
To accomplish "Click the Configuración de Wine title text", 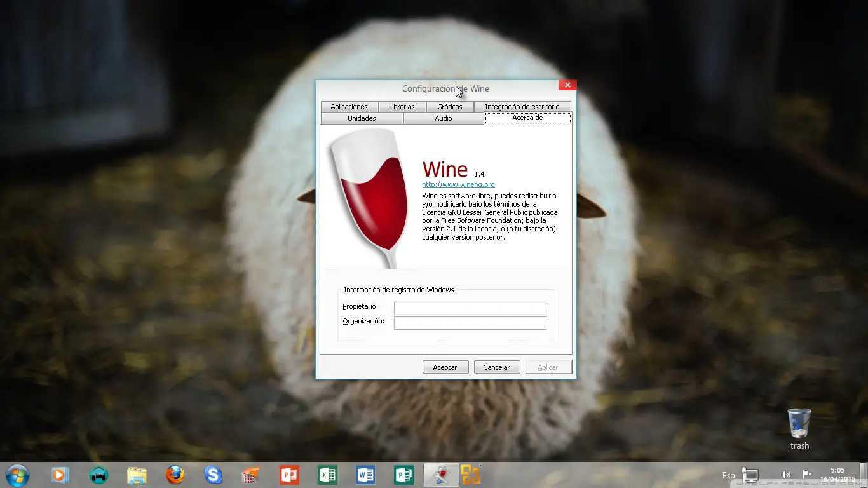I will (445, 89).
